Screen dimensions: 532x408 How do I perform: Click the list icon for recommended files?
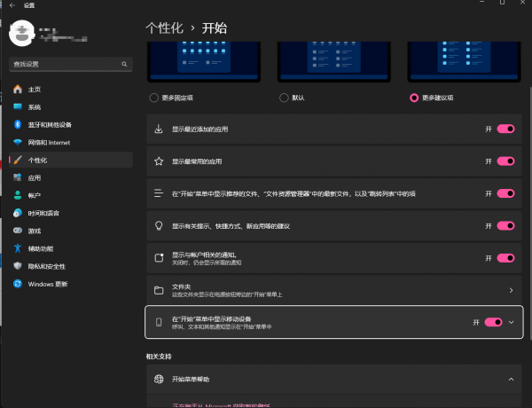coord(159,193)
